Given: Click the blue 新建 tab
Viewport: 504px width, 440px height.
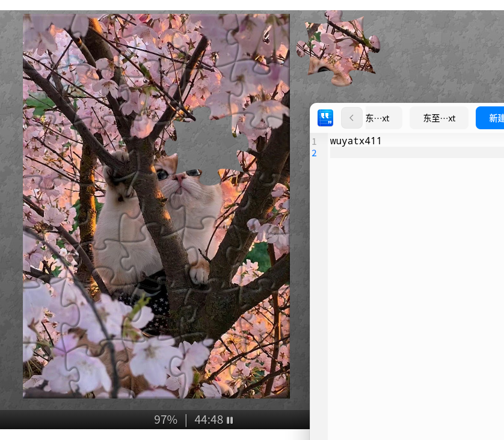Looking at the screenshot, I should (493, 118).
